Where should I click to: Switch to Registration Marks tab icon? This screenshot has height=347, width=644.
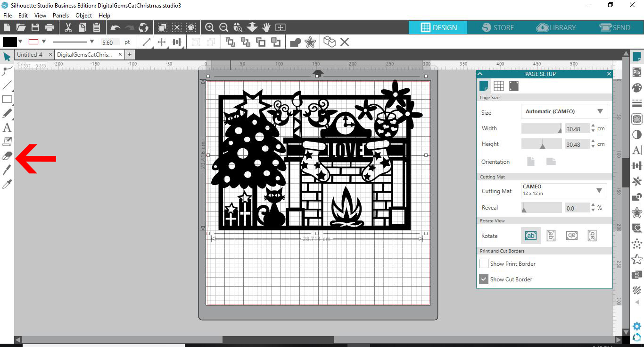[514, 85]
